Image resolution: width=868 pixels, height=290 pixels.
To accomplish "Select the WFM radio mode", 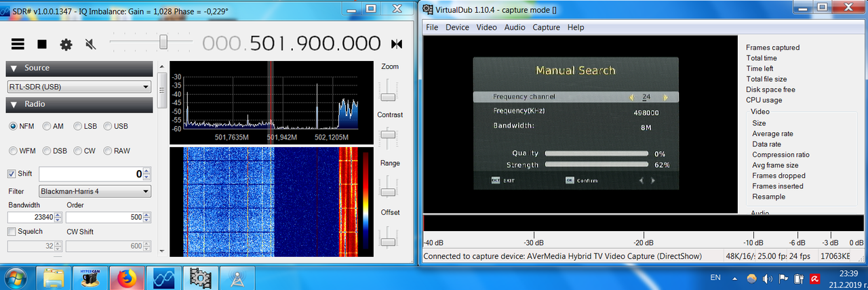I will pos(22,150).
